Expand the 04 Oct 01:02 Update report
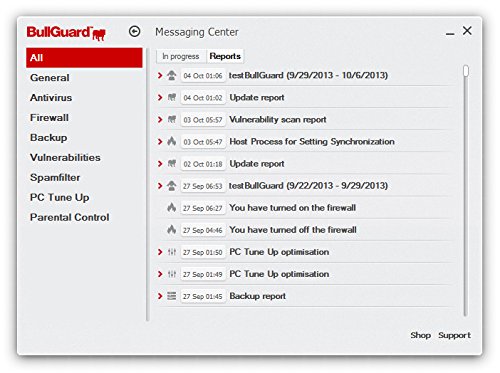500x373 pixels. coord(160,97)
